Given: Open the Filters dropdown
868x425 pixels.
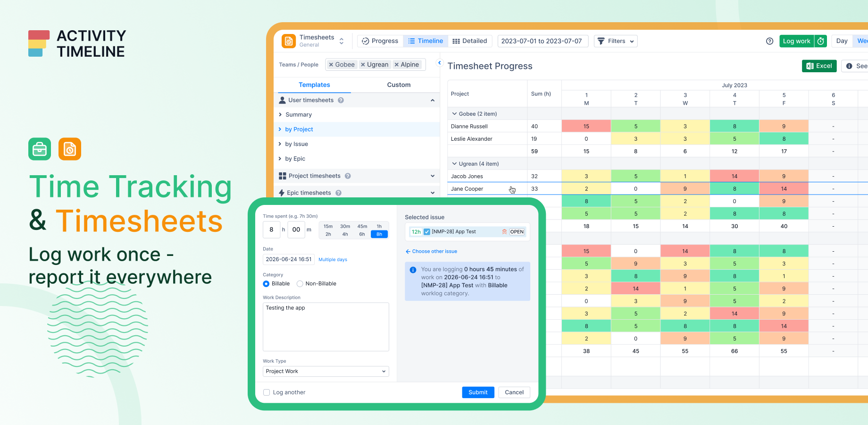Looking at the screenshot, I should coord(616,41).
